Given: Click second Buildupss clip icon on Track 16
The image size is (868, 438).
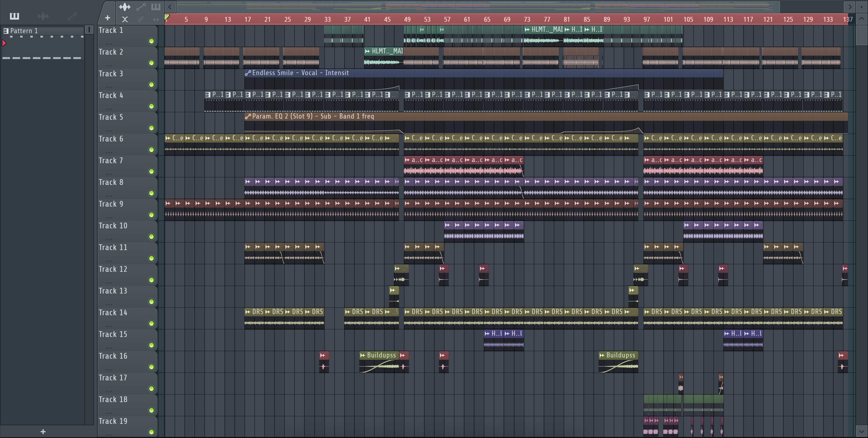Looking at the screenshot, I should pyautogui.click(x=602, y=355).
